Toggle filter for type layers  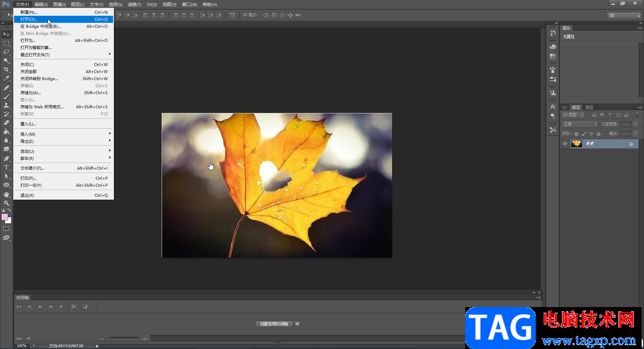tap(610, 115)
